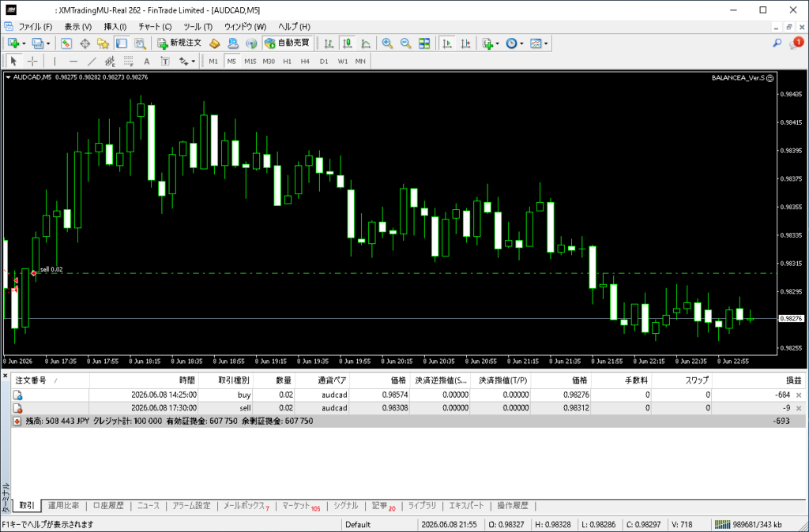The image size is (809, 532).
Task: Open the search magnifier icon
Action: coord(777,43)
